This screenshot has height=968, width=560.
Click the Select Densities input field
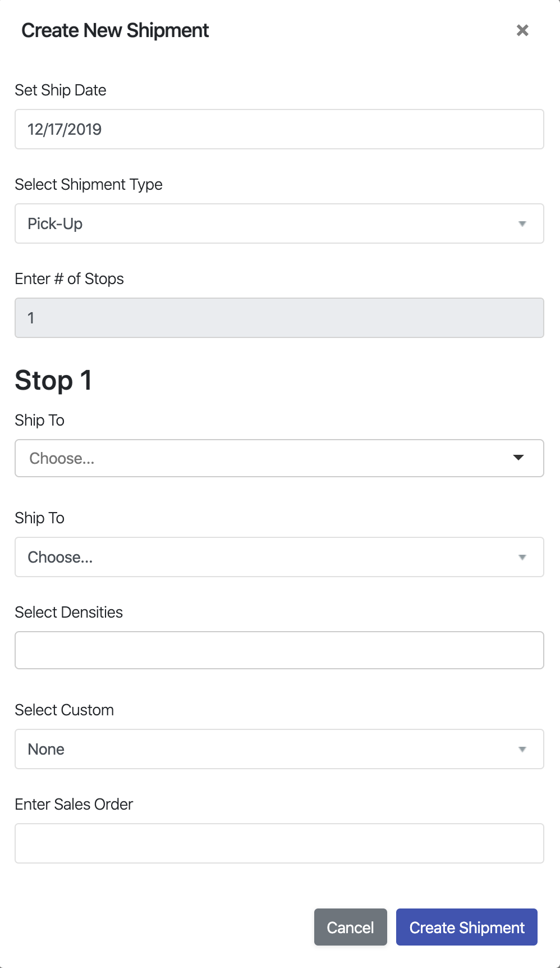click(x=279, y=650)
